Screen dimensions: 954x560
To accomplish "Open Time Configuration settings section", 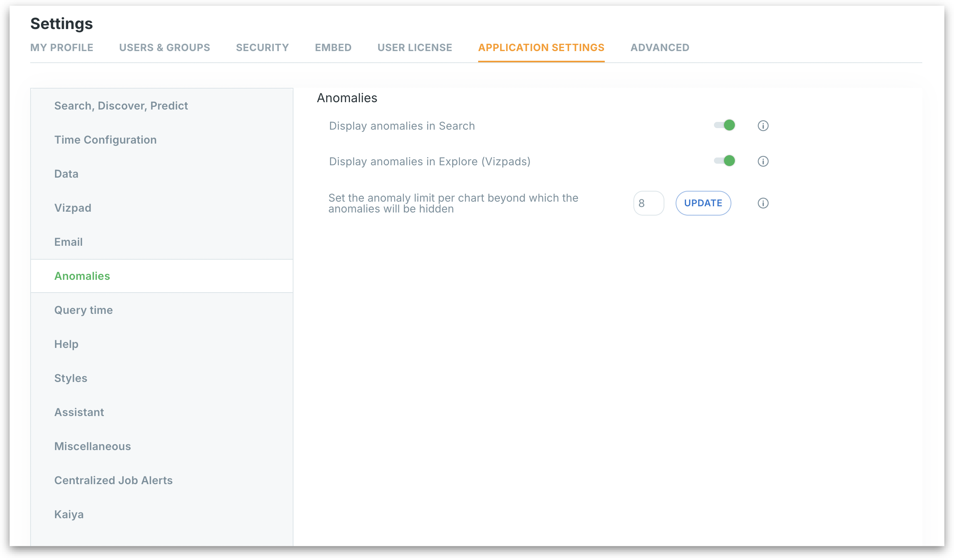I will [x=105, y=140].
